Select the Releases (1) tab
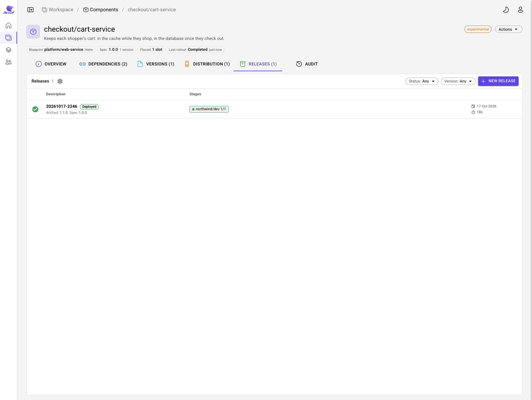This screenshot has width=532, height=400. point(258,64)
